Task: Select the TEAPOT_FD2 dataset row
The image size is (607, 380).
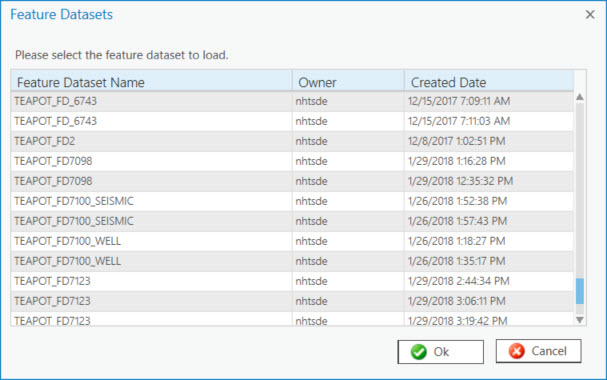Action: 292,141
